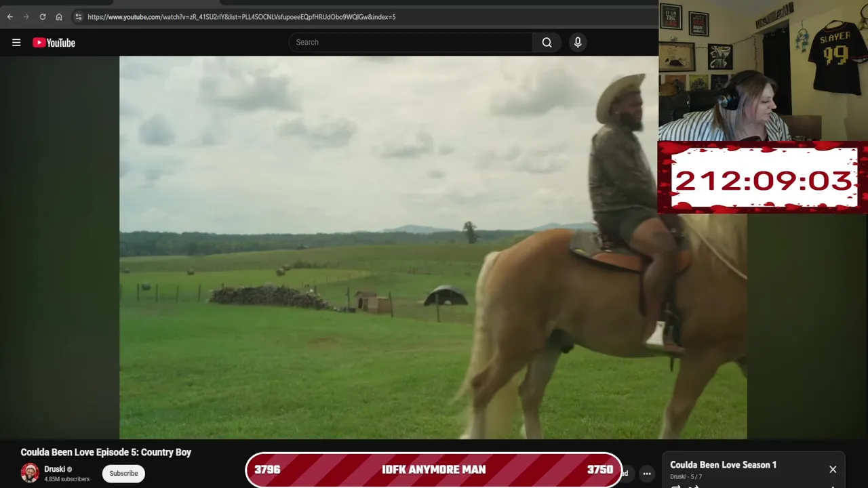Screen dimensions: 868x488
Task: Select the YouTube URL in the address bar
Action: coord(241,17)
